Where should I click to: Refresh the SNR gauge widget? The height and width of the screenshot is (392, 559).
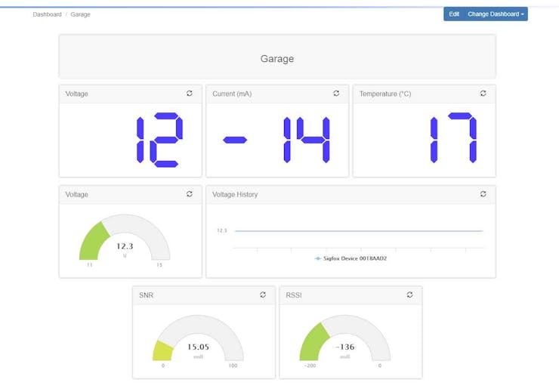(x=263, y=295)
